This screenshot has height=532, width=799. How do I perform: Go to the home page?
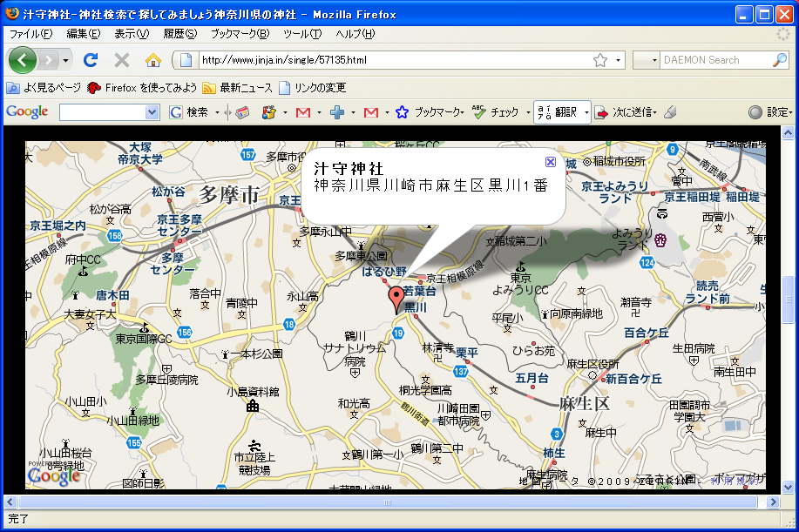pos(152,60)
